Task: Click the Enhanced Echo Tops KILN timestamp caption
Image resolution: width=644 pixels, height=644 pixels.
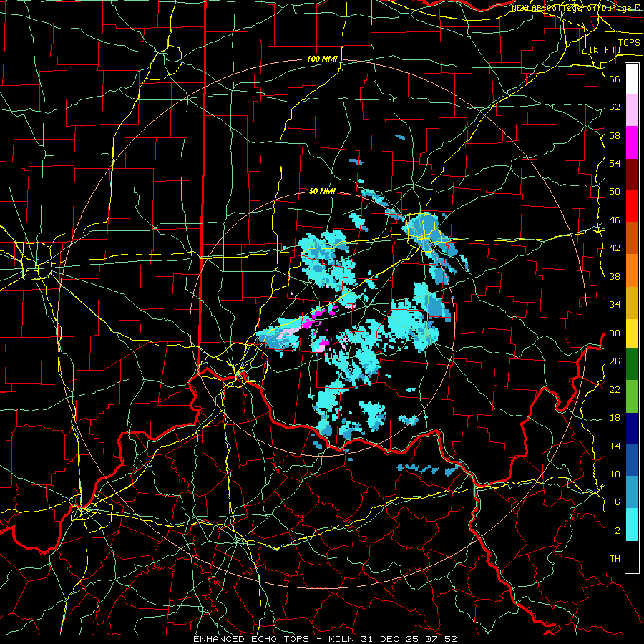Action: coord(325,639)
